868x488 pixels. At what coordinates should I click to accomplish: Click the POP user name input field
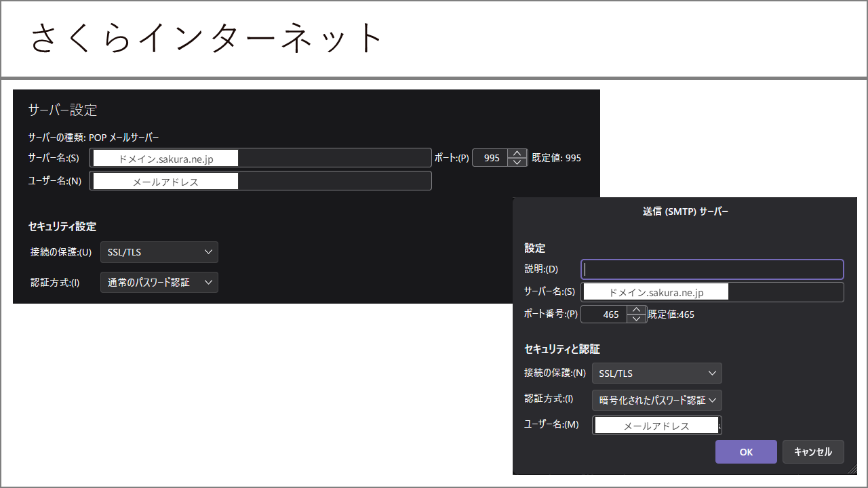260,181
